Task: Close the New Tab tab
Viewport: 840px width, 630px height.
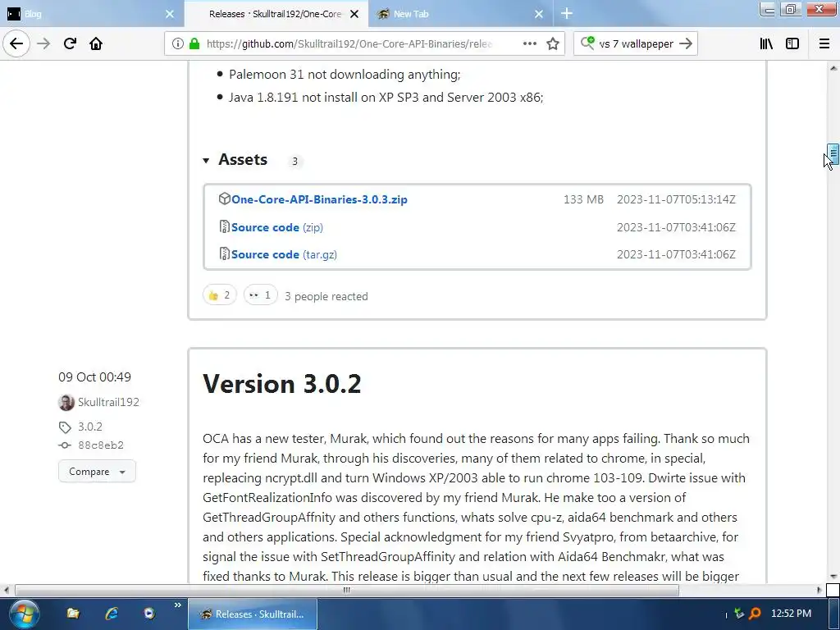Action: click(x=539, y=14)
